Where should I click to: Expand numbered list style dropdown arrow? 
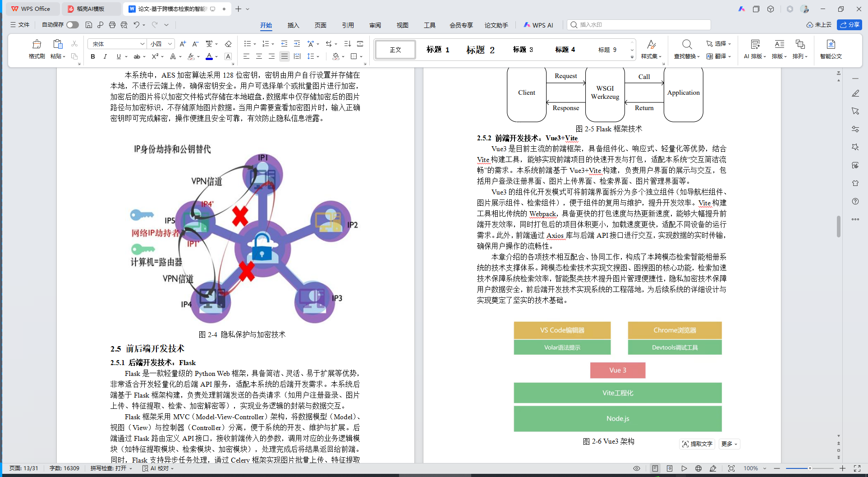click(x=273, y=44)
